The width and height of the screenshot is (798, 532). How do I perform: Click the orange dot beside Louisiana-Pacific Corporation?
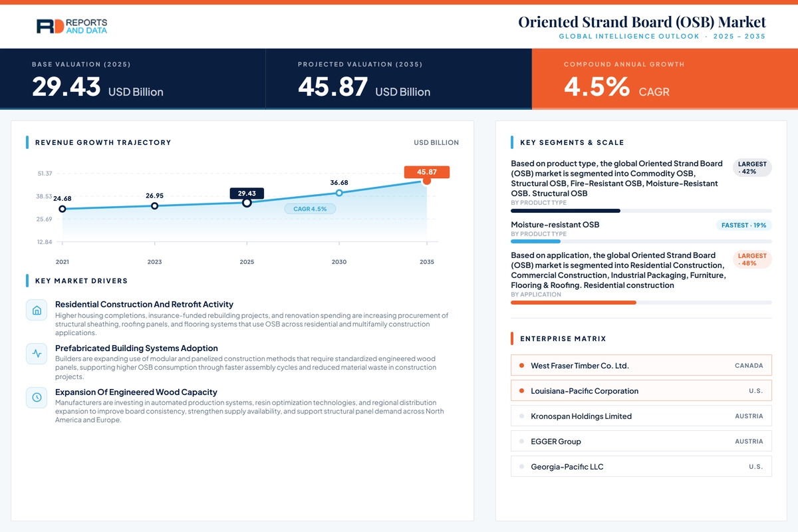click(521, 391)
